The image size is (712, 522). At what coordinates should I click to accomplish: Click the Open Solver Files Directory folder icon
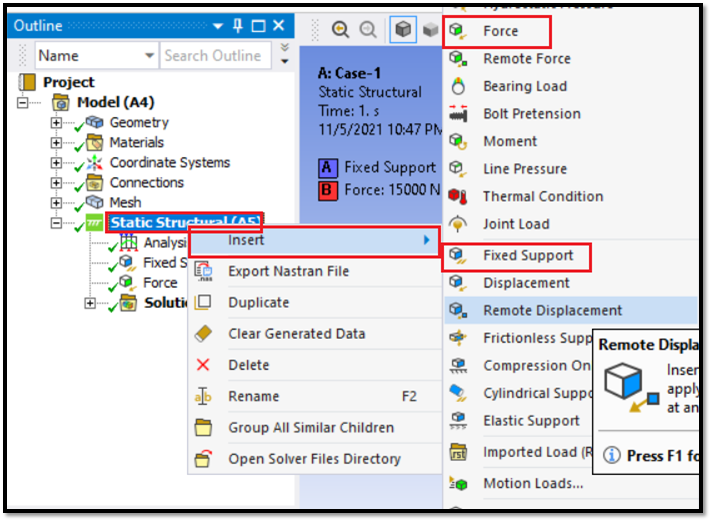coord(203,458)
